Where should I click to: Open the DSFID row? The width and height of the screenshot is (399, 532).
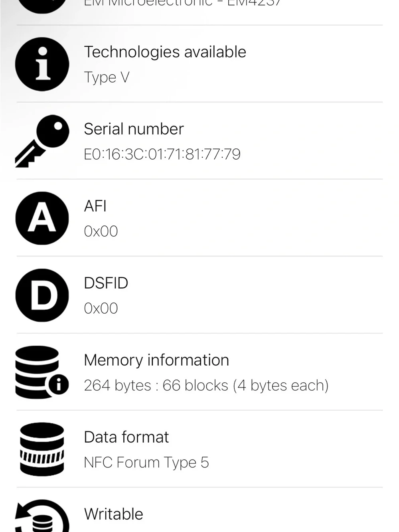coord(199,295)
